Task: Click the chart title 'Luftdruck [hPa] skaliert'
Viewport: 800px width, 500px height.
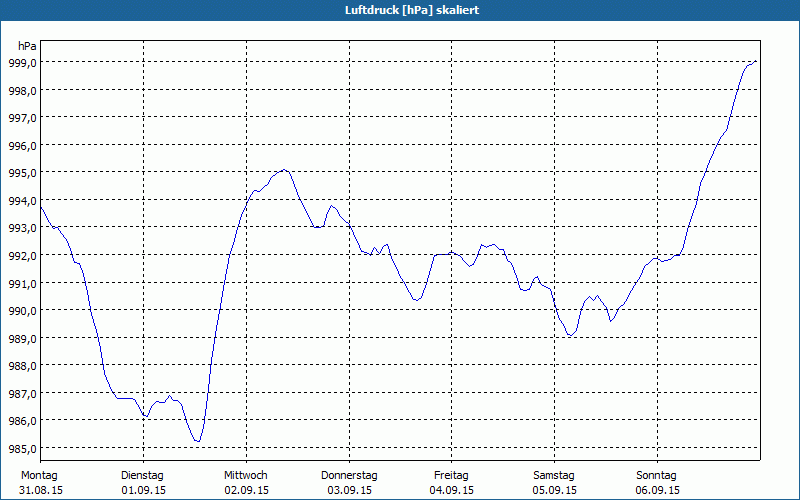Action: coord(412,10)
